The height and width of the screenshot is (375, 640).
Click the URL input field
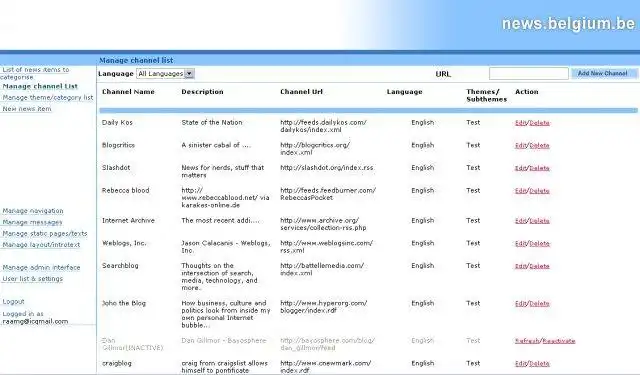pos(529,73)
